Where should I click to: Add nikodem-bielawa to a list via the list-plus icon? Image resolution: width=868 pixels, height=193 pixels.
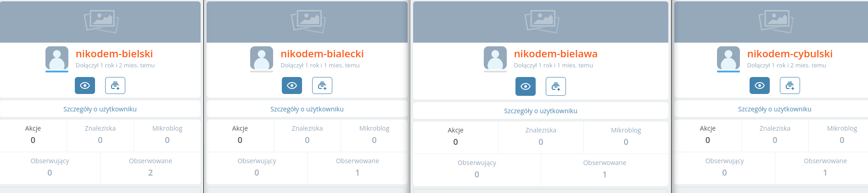tap(556, 87)
